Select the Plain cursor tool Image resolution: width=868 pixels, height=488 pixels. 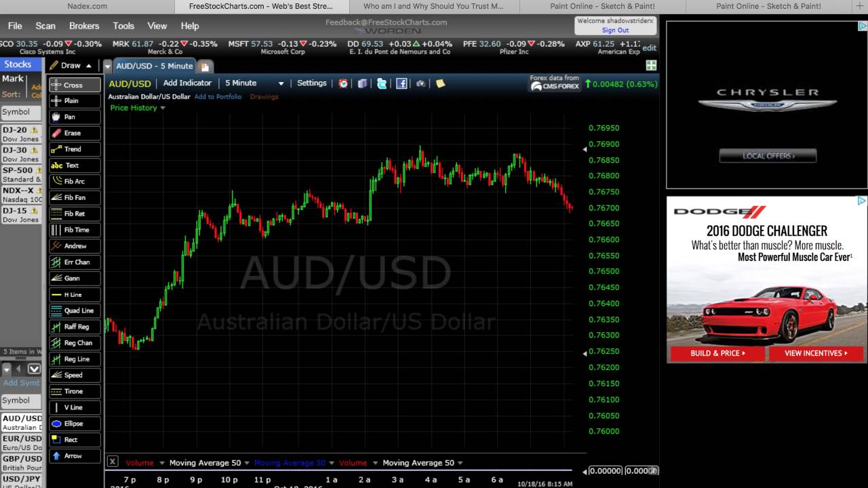[75, 101]
